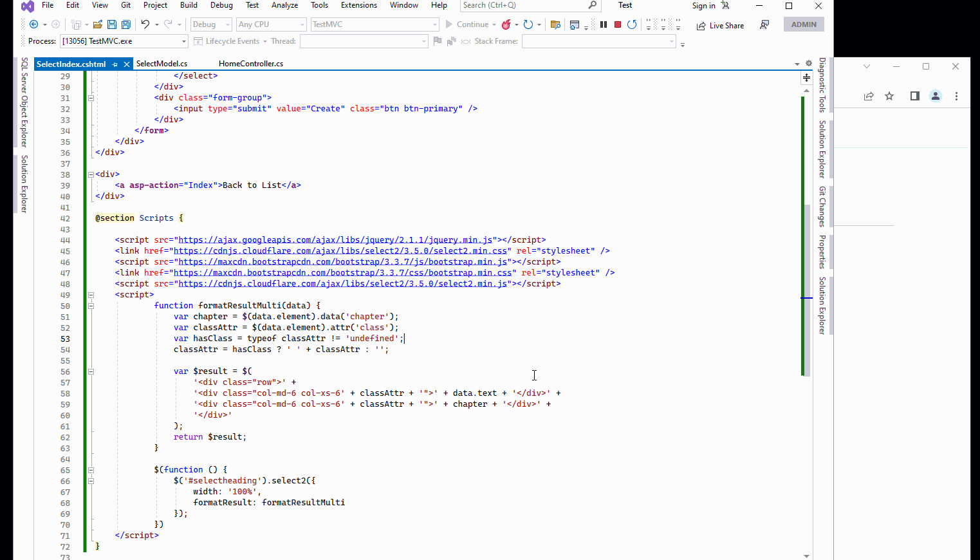The image size is (980, 560).
Task: Save current file with the floppy icon
Action: point(112,24)
